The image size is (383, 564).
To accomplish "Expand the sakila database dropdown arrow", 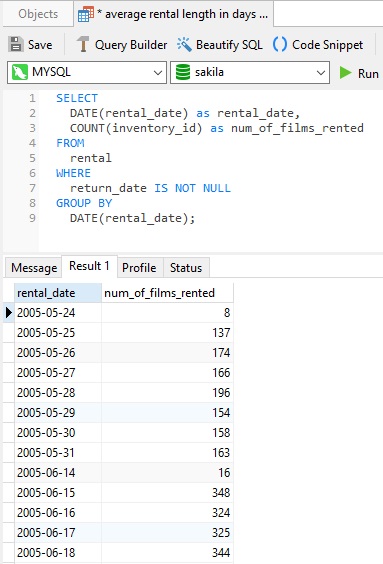I will (x=320, y=73).
